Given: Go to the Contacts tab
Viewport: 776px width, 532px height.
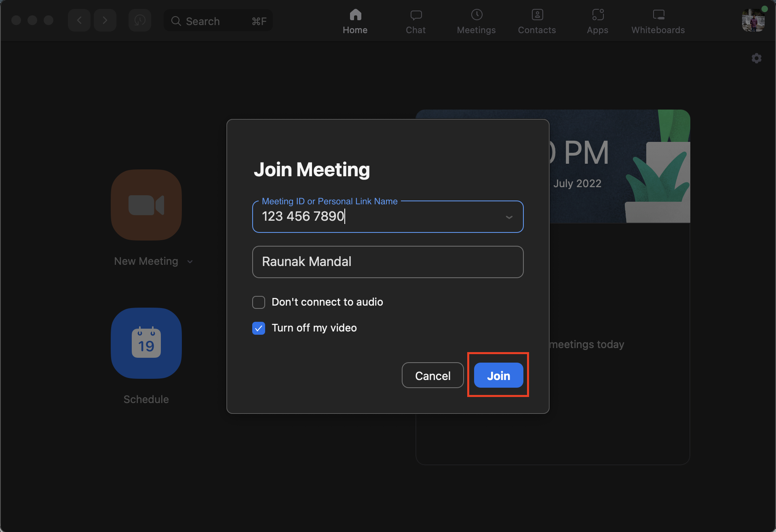Looking at the screenshot, I should pyautogui.click(x=537, y=21).
